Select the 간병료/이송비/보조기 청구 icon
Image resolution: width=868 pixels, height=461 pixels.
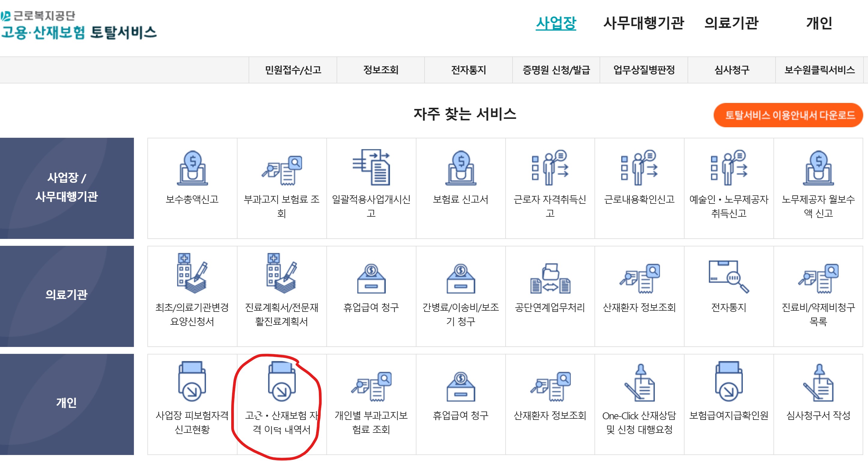pyautogui.click(x=461, y=279)
